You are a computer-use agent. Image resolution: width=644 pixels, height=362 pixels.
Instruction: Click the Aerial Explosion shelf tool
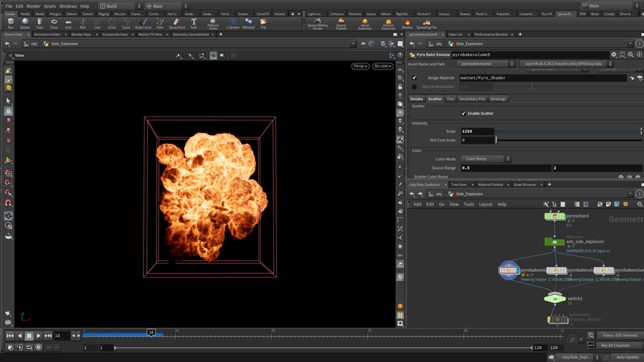pos(365,24)
